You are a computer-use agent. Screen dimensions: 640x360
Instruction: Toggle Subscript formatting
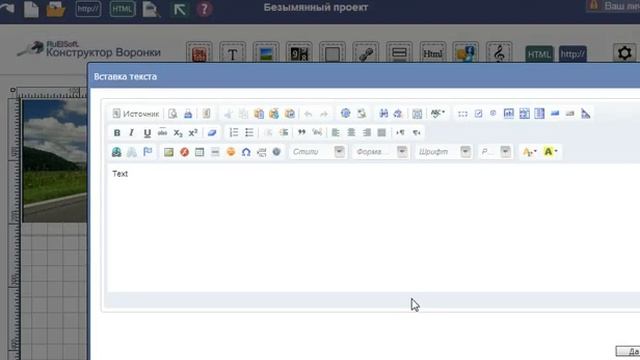click(178, 133)
